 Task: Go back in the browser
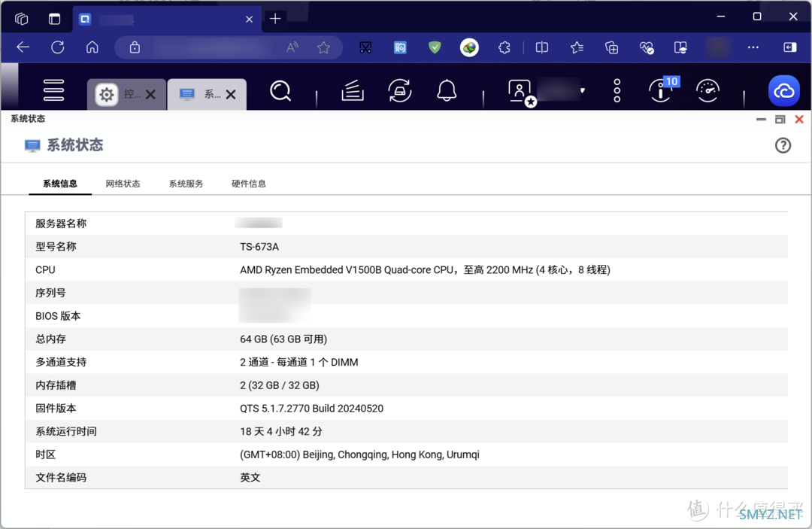click(x=23, y=47)
